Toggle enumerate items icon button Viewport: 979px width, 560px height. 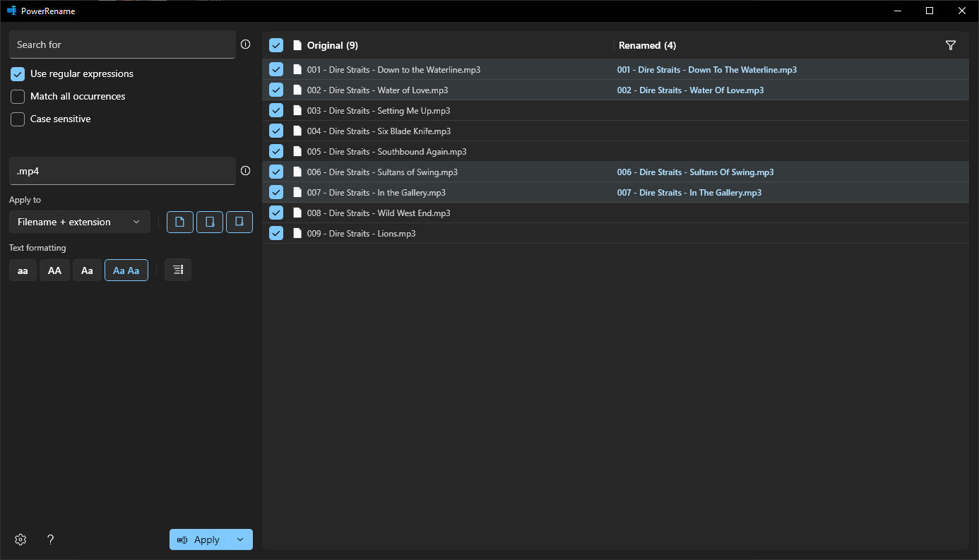point(178,270)
